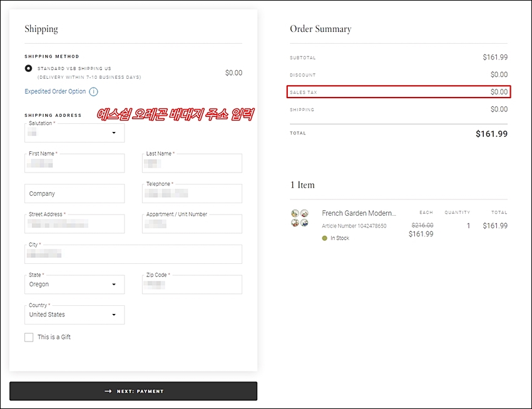
Task: Select Standard V&B Shipping US radio button
Action: (x=29, y=68)
